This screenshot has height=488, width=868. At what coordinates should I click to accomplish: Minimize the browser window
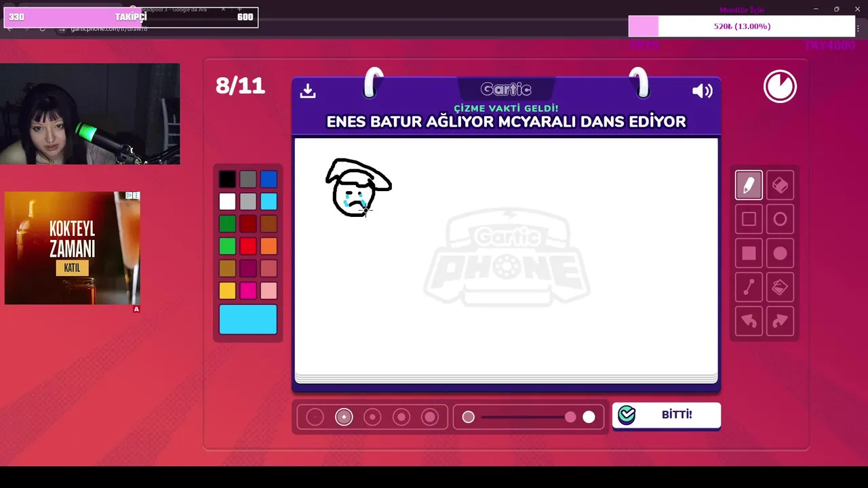click(x=816, y=9)
